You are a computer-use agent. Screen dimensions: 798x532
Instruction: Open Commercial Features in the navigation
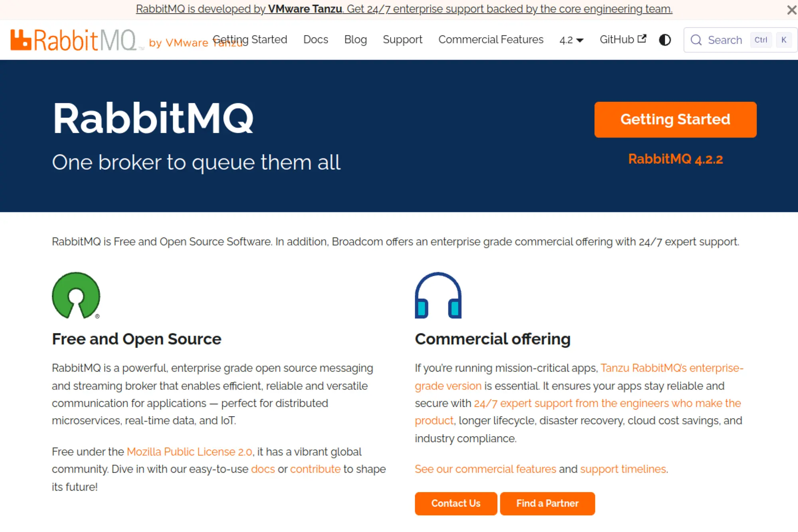(x=491, y=40)
